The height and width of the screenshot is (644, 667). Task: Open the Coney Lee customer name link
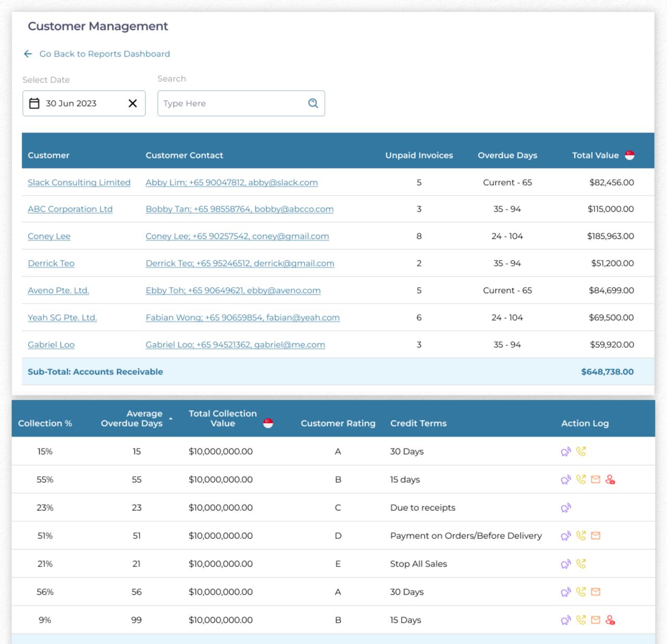pos(49,236)
